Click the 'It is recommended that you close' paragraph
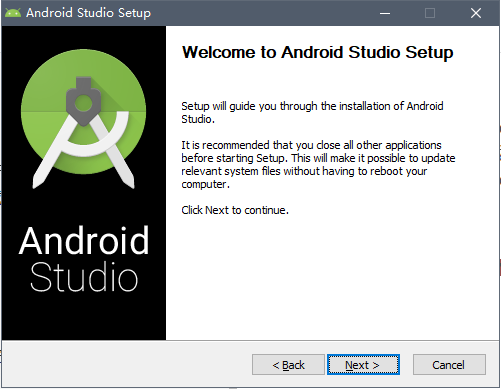Screen dimensions: 501x389 coord(318,164)
